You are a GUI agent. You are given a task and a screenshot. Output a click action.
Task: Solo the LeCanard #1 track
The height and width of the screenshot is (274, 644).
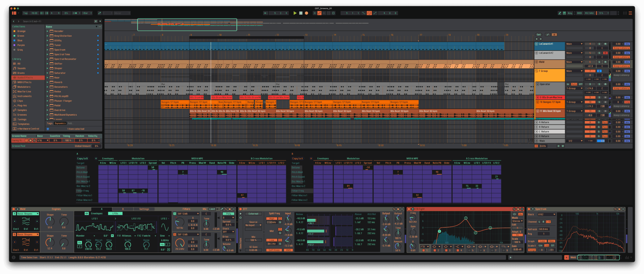[599, 44]
